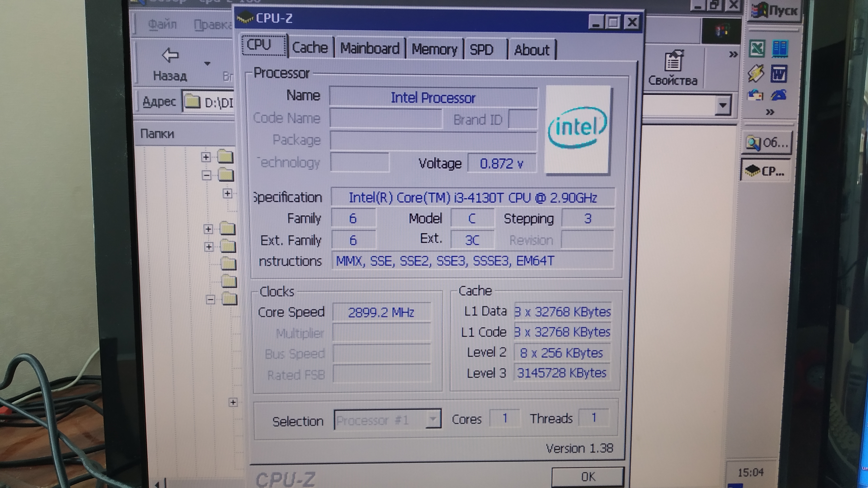Click the Cores count field
The image size is (868, 488).
click(x=505, y=418)
